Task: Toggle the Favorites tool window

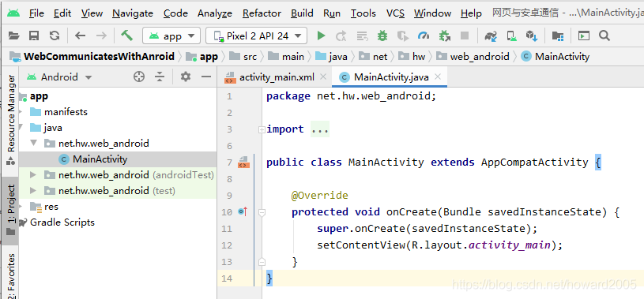Action: 11,275
